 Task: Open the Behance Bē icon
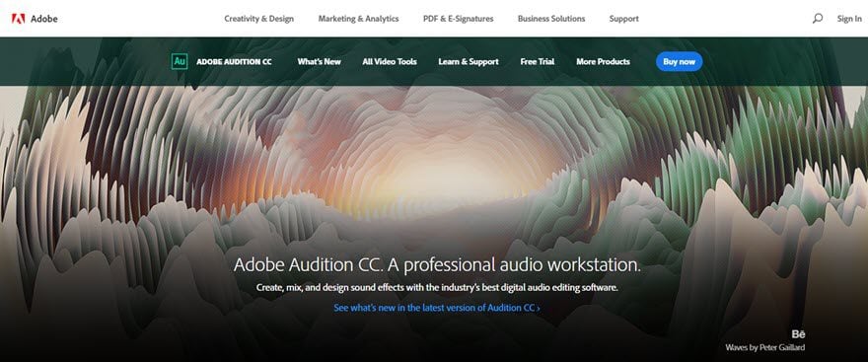click(x=798, y=334)
